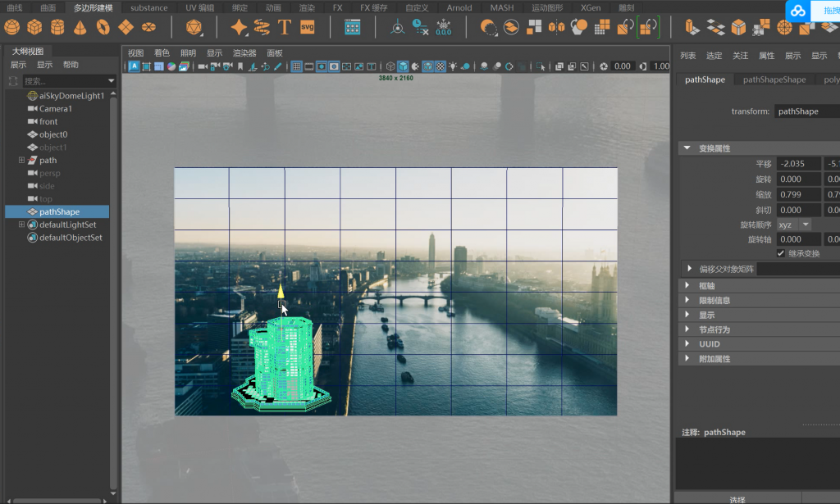840x504 pixels.
Task: Select the aiSkyDomeLight1 outliner item
Action: 71,96
